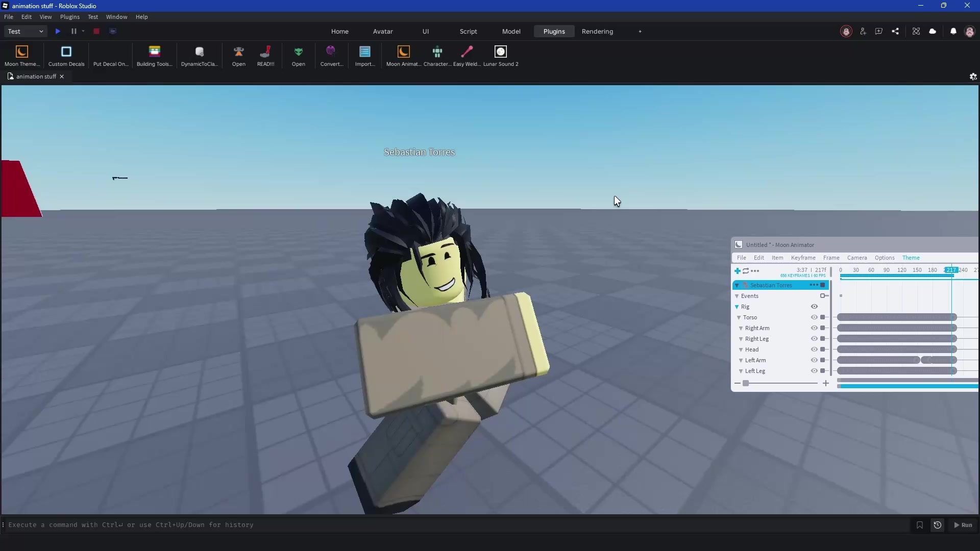The image size is (980, 551).
Task: Open the Moon Theme plugin
Action: pos(22,56)
